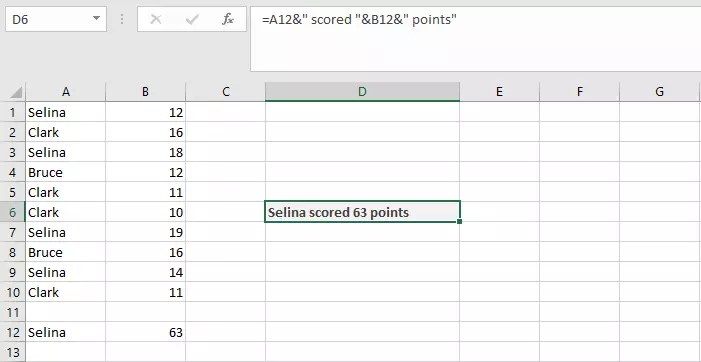Click cell B10 with value 11
701x362 pixels.
point(146,292)
